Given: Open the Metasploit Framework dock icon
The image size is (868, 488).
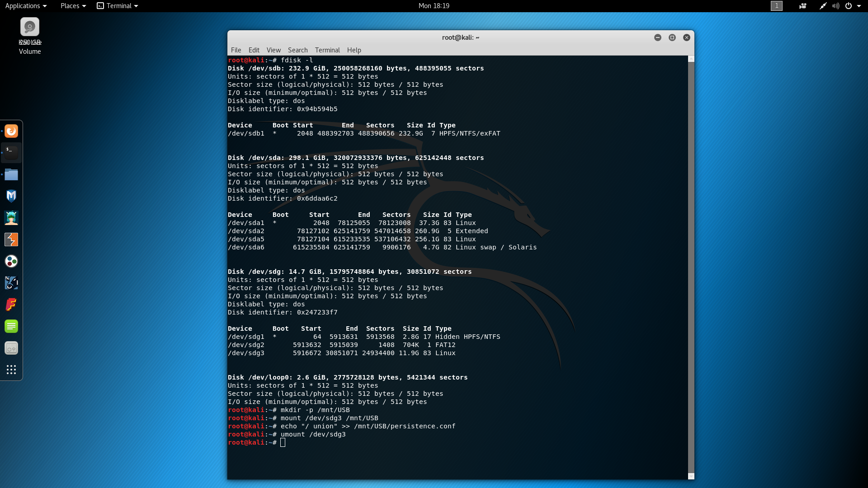Looking at the screenshot, I should (11, 196).
